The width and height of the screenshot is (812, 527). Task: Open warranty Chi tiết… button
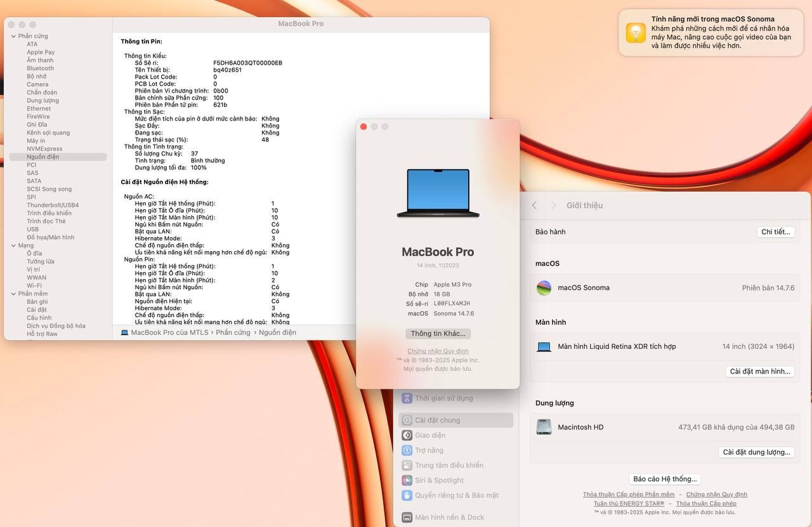tap(776, 232)
